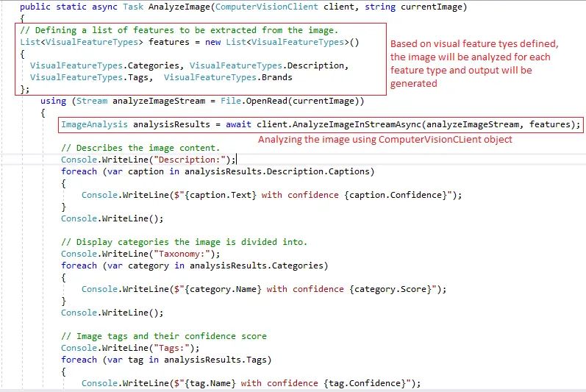Click VisualFeatureTypes.Tags enum value
The height and width of the screenshot is (392, 586).
pos(89,77)
